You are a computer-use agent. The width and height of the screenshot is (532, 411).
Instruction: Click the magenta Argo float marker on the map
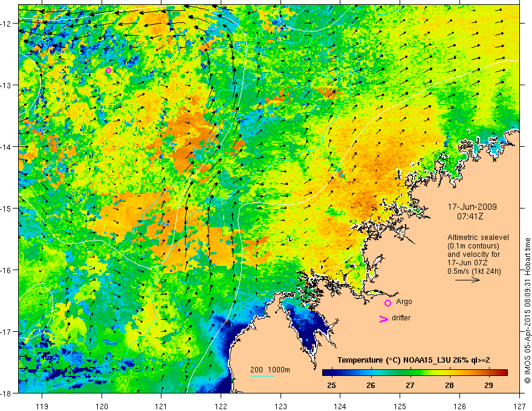(109, 71)
